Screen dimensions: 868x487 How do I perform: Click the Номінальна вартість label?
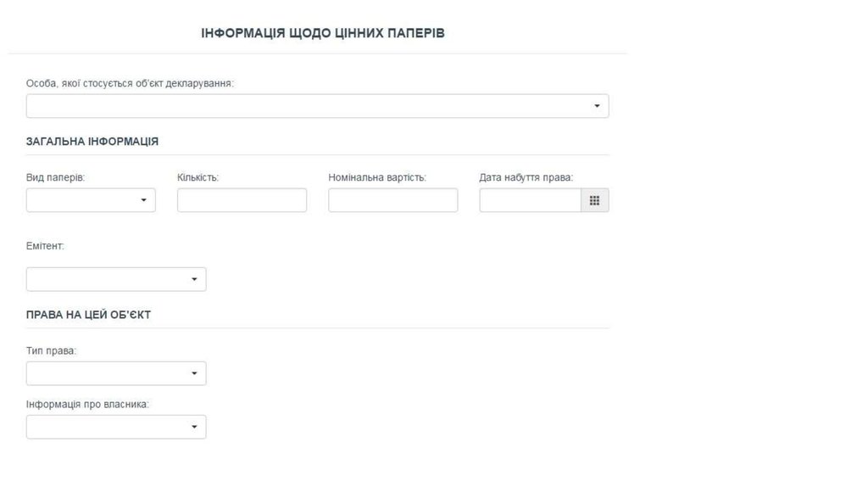coord(377,177)
